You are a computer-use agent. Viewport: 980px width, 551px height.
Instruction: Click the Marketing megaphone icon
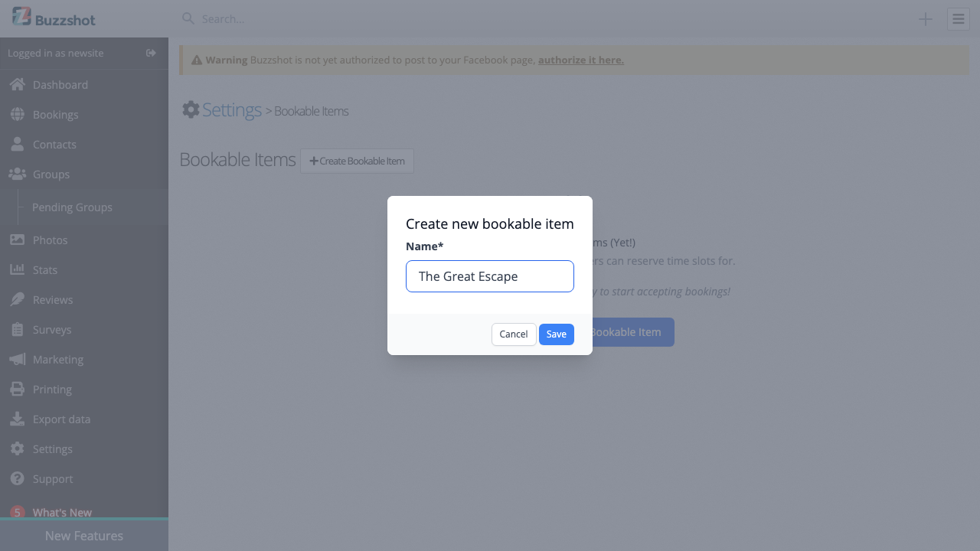[x=17, y=359]
